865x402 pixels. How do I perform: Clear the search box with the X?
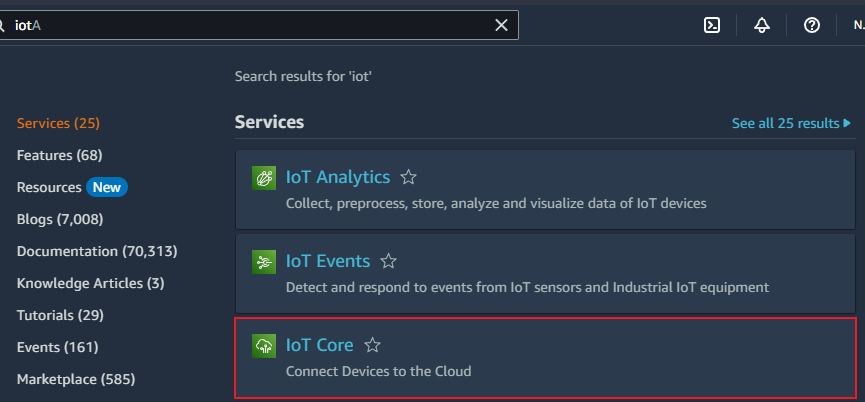pos(501,25)
